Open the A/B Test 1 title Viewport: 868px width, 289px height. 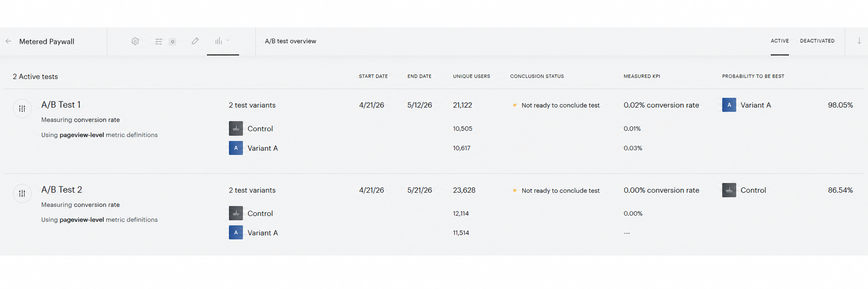pos(61,105)
